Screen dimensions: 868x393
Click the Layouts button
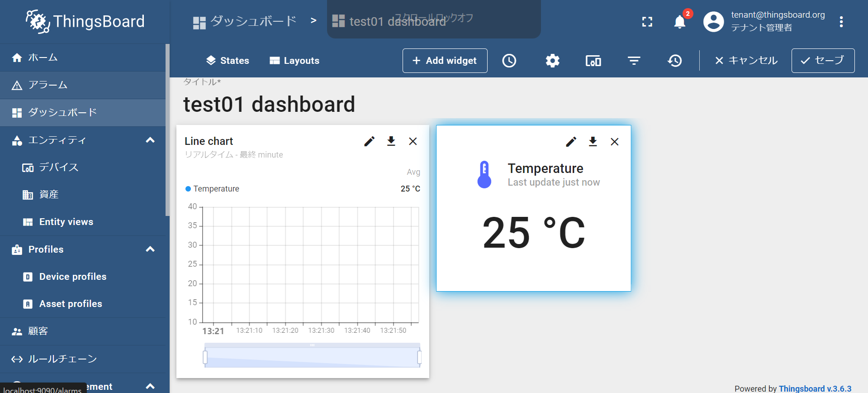[294, 61]
